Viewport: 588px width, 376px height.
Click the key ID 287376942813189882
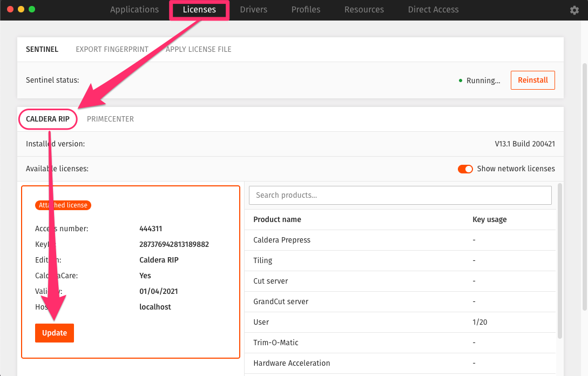click(174, 244)
